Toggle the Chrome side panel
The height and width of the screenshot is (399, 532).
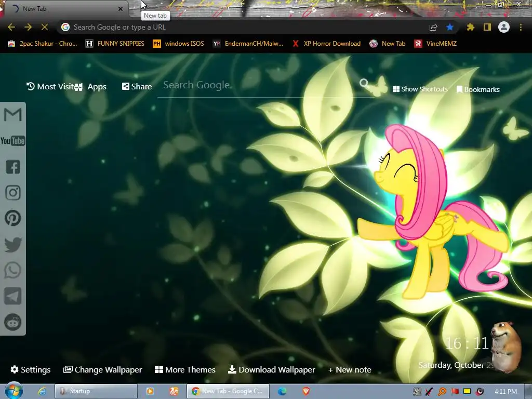(487, 27)
